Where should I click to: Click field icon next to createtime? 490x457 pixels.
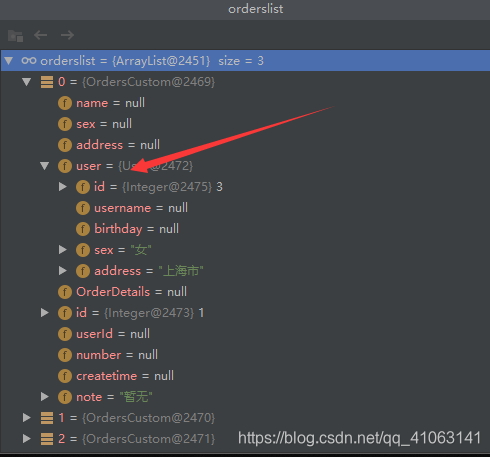pyautogui.click(x=65, y=376)
